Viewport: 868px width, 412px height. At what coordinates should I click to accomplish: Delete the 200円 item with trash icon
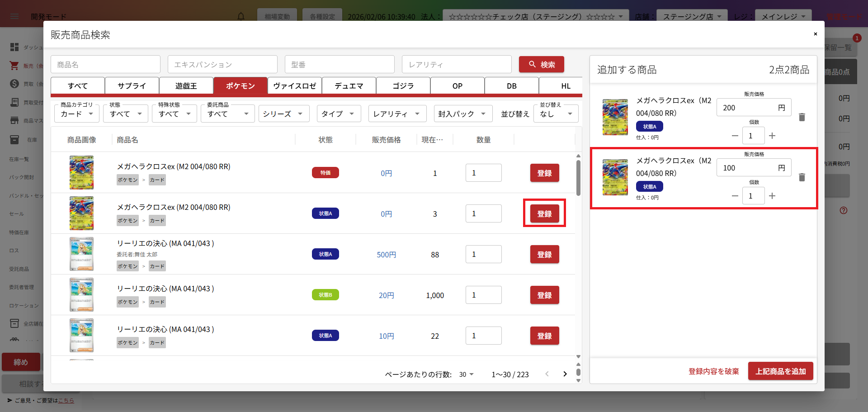[x=802, y=117]
